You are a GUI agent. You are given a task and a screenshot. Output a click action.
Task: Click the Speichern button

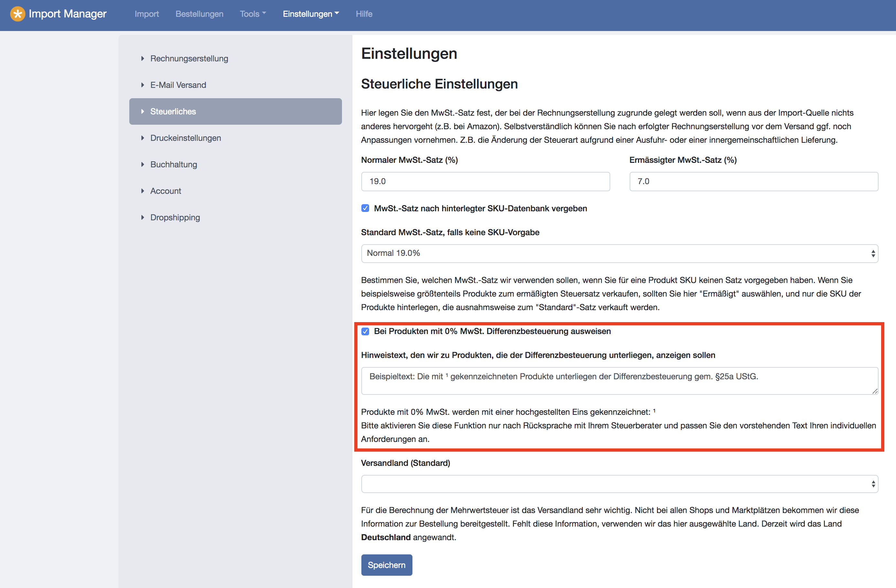point(387,565)
